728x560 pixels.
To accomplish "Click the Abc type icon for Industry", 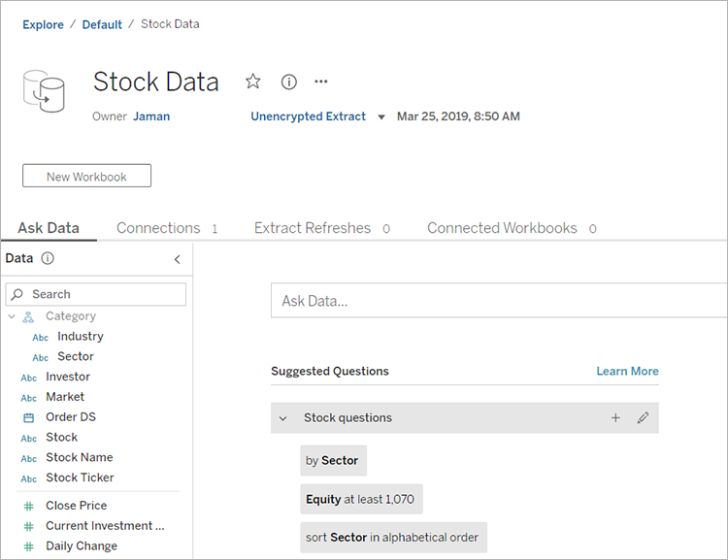I will pyautogui.click(x=41, y=338).
